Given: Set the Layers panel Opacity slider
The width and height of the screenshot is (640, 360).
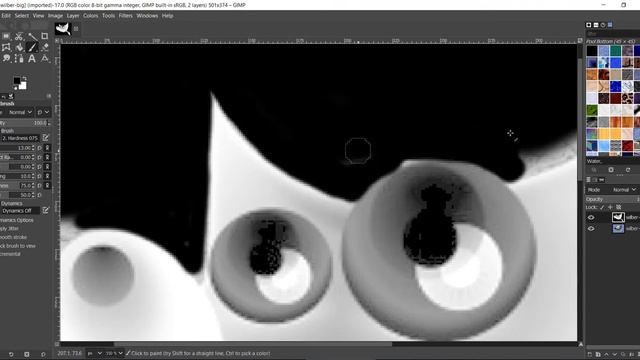Looking at the screenshot, I should click(x=612, y=199).
